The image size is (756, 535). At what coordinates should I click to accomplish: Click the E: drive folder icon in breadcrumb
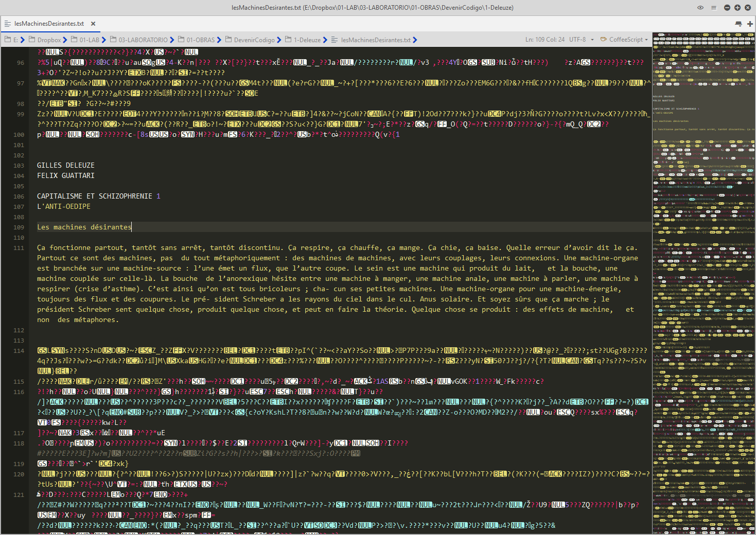tap(8, 40)
